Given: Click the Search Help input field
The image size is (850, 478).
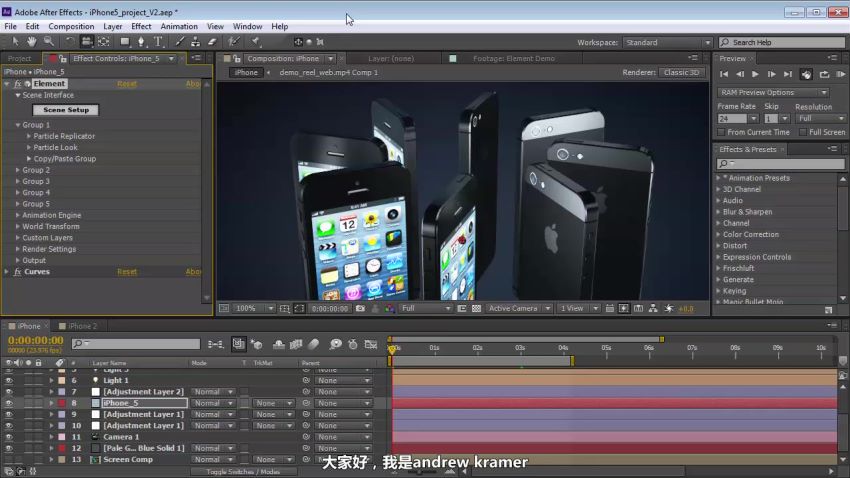Looking at the screenshot, I should click(x=782, y=42).
